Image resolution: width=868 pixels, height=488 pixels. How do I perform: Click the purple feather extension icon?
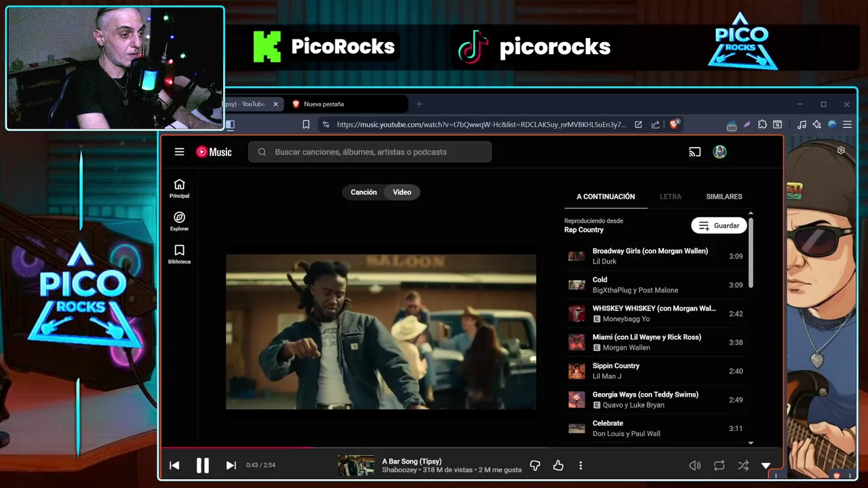click(747, 125)
